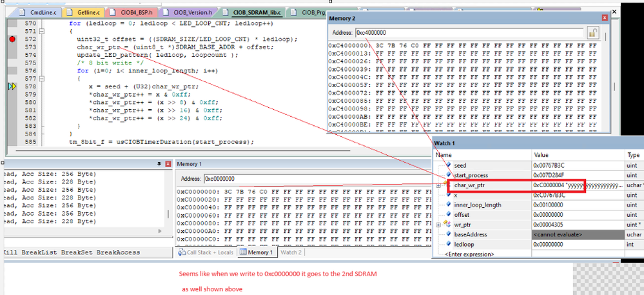This screenshot has height=295, width=644.
Task: Click BreakList command button
Action: click(39, 252)
